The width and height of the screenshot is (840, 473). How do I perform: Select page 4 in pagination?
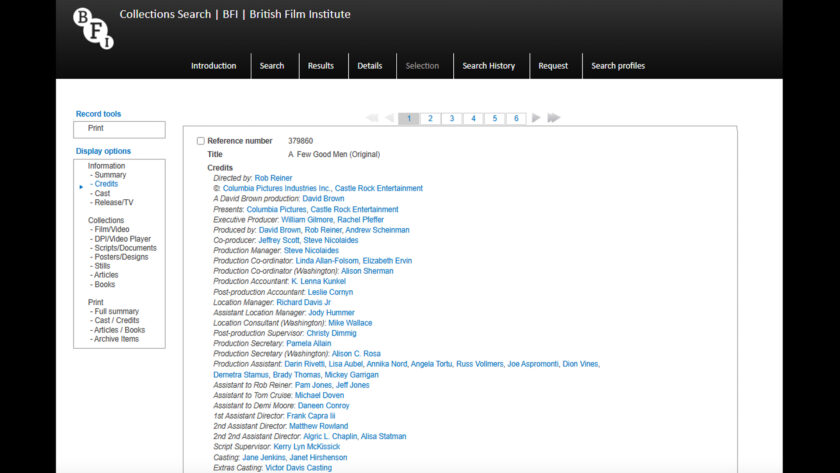pyautogui.click(x=473, y=118)
